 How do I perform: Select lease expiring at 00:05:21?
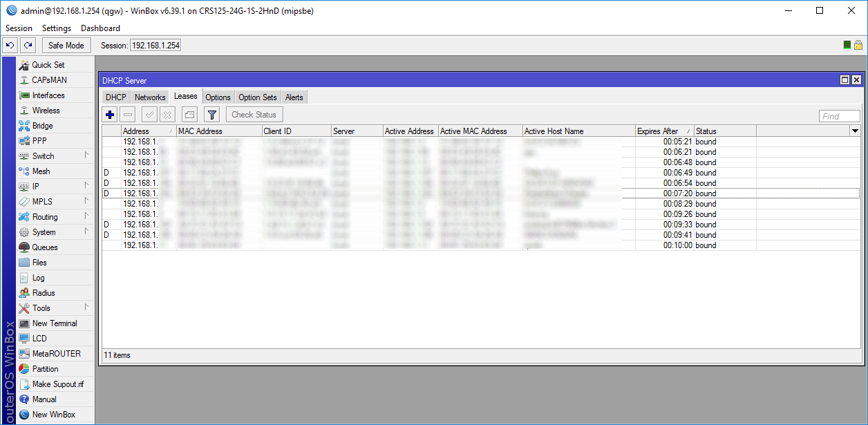coord(481,142)
